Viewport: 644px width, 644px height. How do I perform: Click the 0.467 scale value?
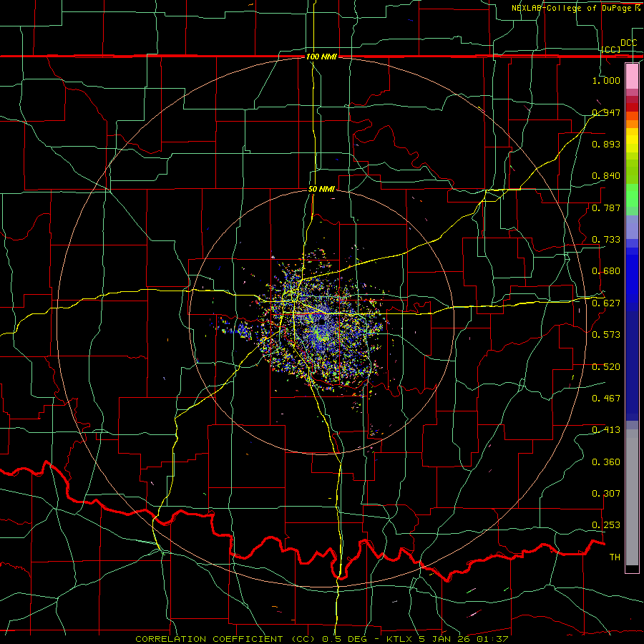(x=606, y=398)
